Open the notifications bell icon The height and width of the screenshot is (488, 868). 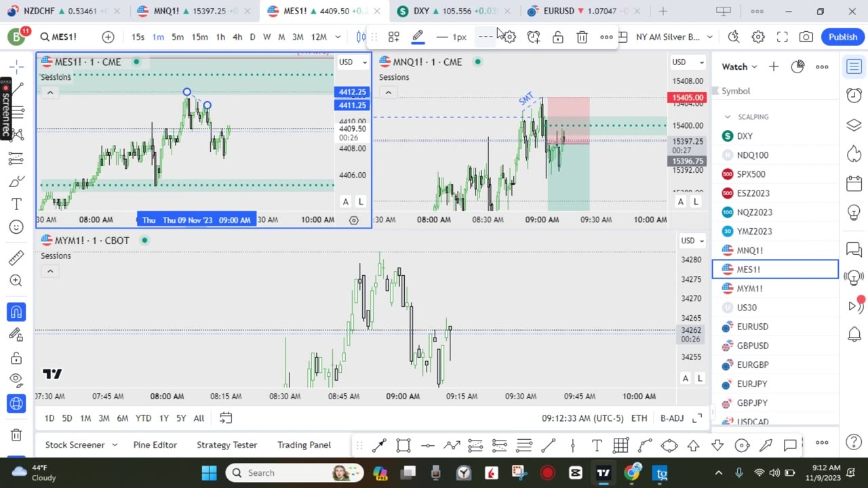point(854,334)
